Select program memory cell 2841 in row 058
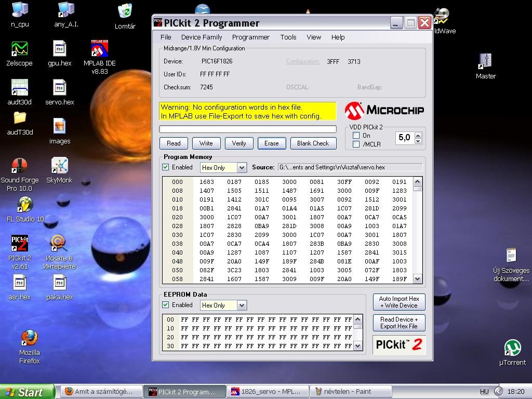 (x=207, y=279)
